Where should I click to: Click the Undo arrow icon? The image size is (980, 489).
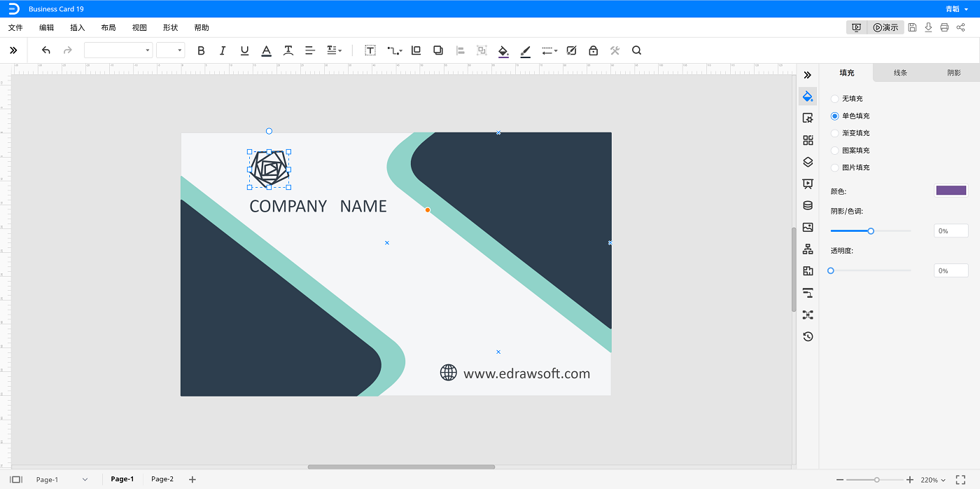click(46, 50)
